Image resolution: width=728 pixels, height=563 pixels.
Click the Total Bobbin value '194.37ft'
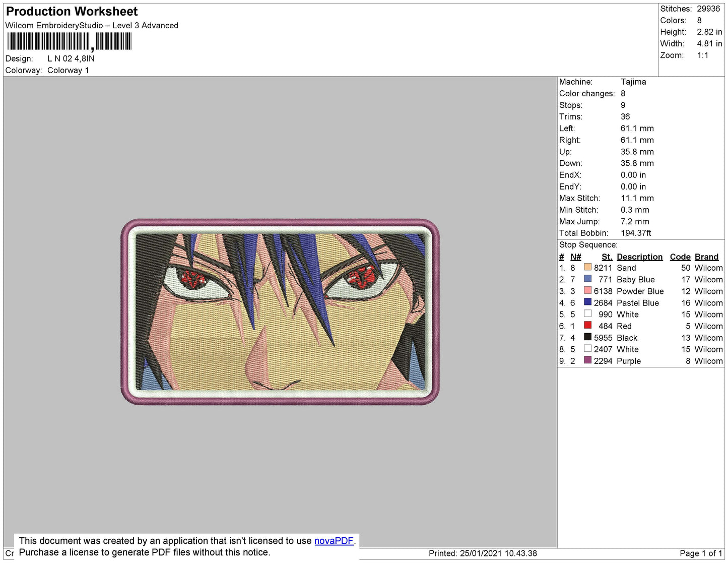(x=636, y=233)
